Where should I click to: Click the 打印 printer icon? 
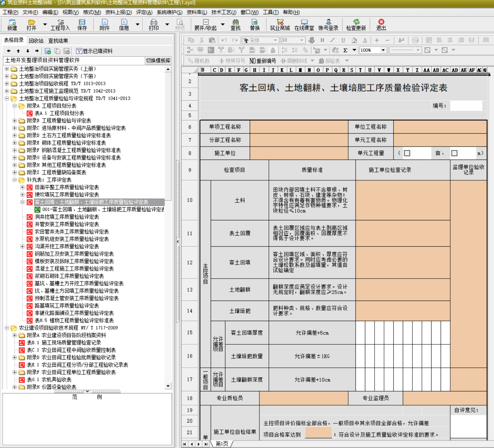click(x=154, y=25)
